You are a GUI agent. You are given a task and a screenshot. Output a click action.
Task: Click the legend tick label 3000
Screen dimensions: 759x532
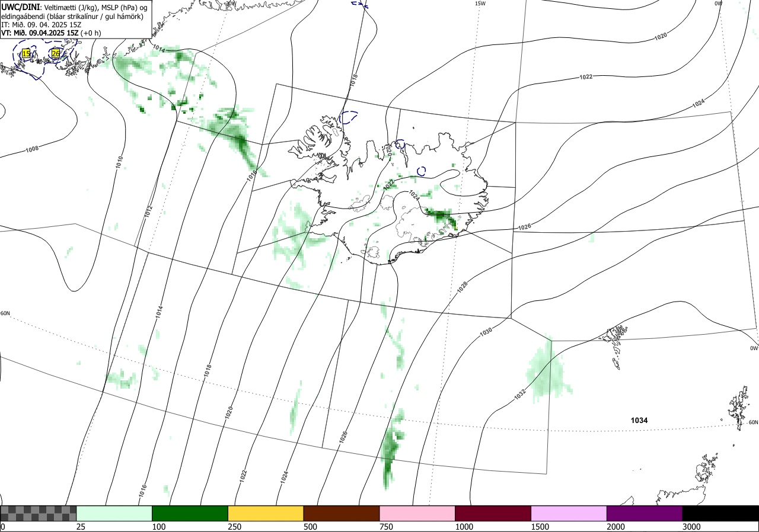[691, 527]
